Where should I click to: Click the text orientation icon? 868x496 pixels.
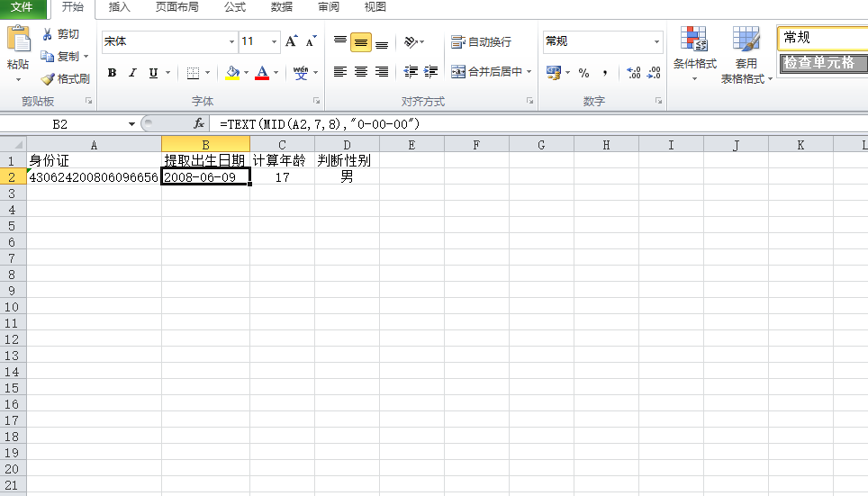pos(411,41)
